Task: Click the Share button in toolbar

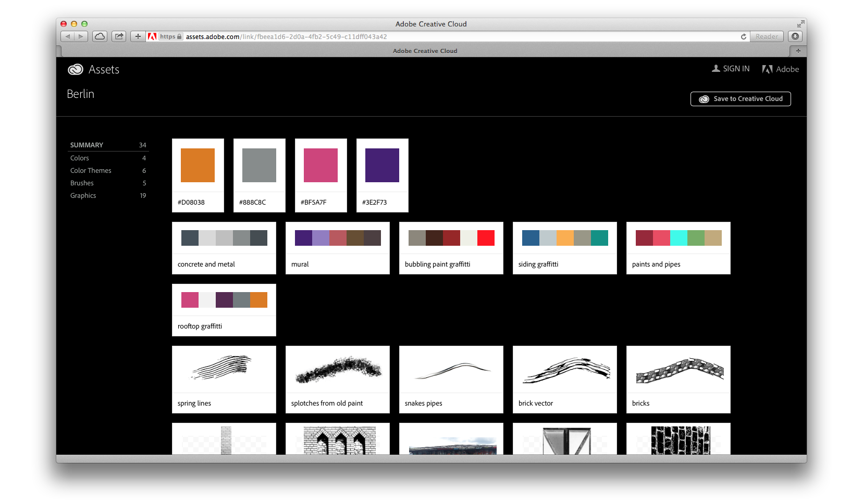Action: point(119,36)
